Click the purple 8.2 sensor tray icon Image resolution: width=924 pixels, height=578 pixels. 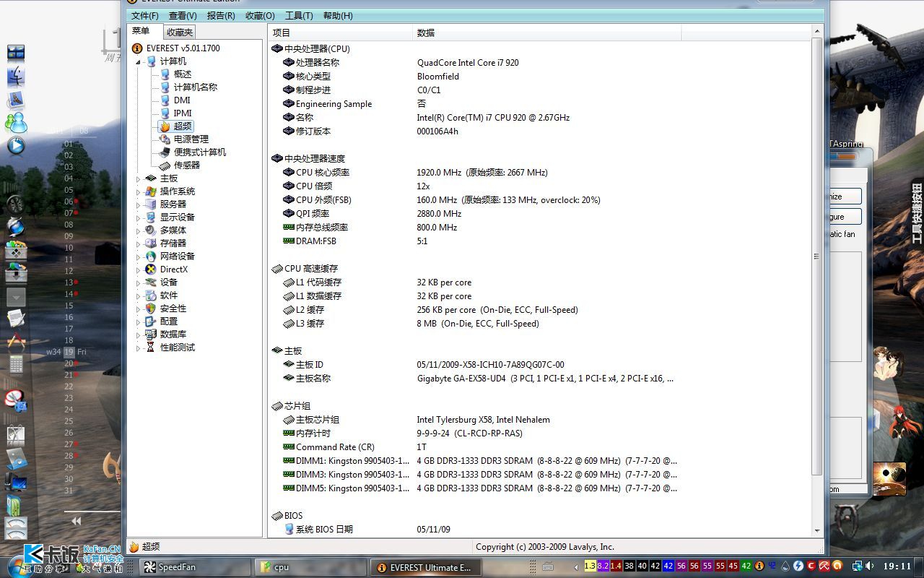pos(603,566)
